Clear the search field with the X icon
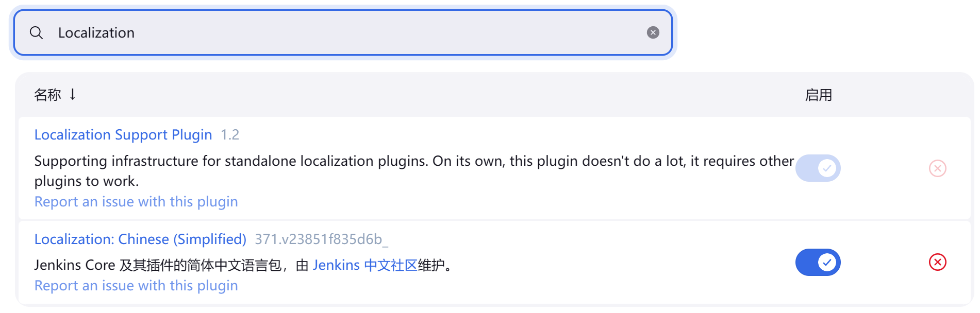980x313 pixels. click(x=653, y=33)
